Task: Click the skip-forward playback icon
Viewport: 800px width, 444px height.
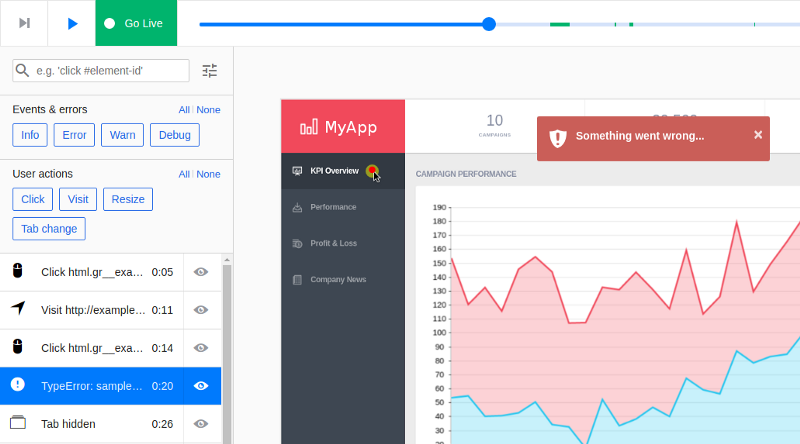Action: coord(24,23)
